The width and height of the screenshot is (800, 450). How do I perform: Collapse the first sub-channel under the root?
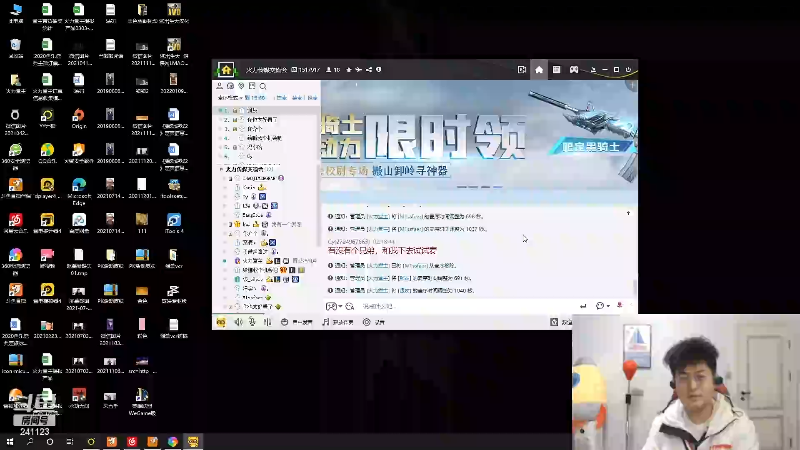[x=230, y=178]
